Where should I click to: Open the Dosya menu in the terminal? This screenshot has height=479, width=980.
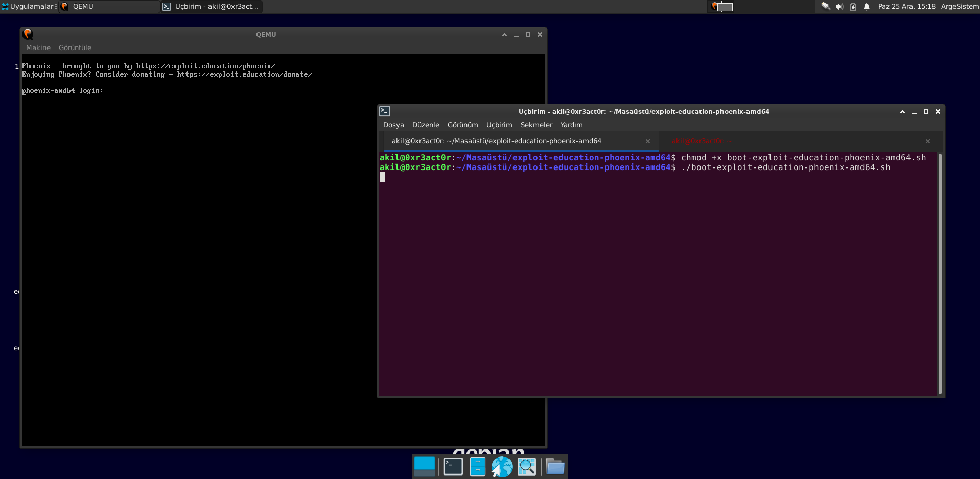pyautogui.click(x=393, y=125)
